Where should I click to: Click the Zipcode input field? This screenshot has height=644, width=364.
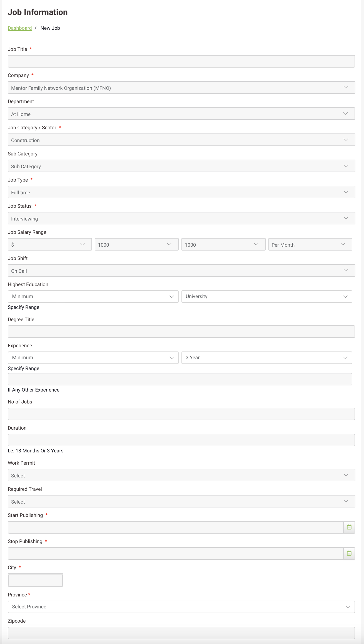point(181,633)
